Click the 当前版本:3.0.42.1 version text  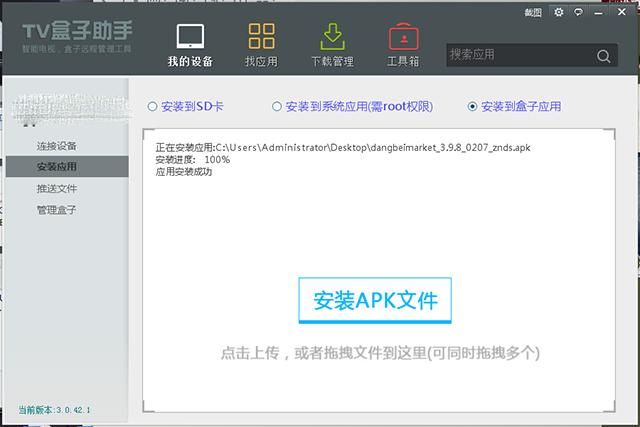tap(54, 410)
